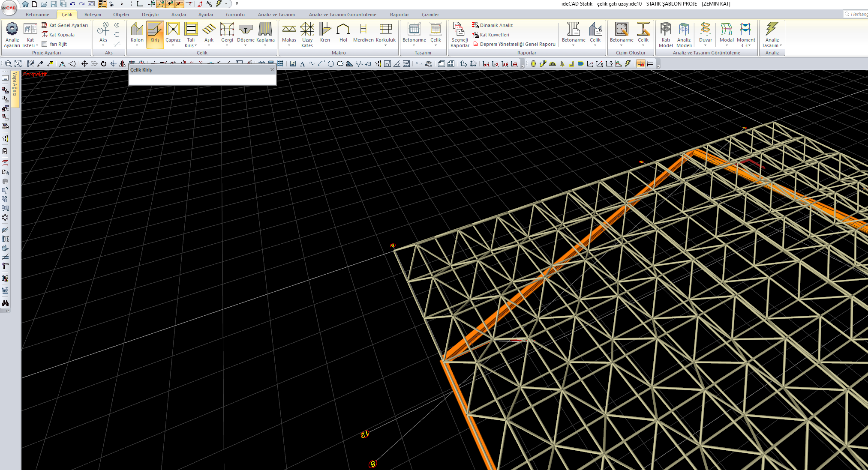
Task: Open the Hol portal frame macro
Action: 343,33
